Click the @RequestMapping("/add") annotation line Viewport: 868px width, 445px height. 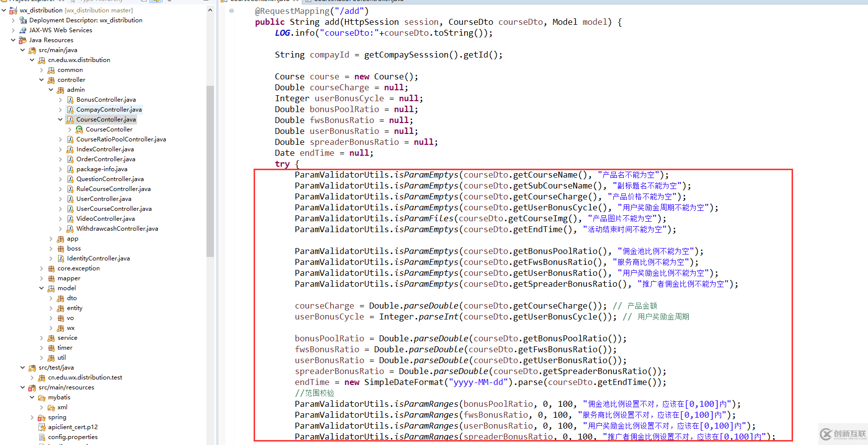click(x=312, y=11)
